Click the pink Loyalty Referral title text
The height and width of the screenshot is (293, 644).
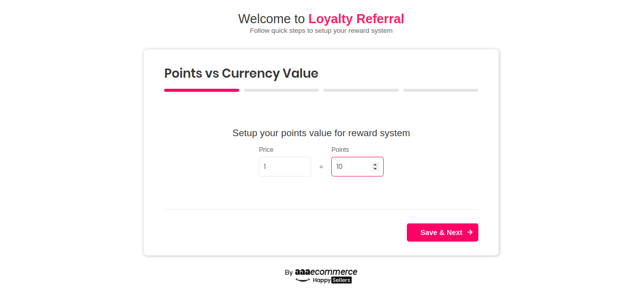356,19
